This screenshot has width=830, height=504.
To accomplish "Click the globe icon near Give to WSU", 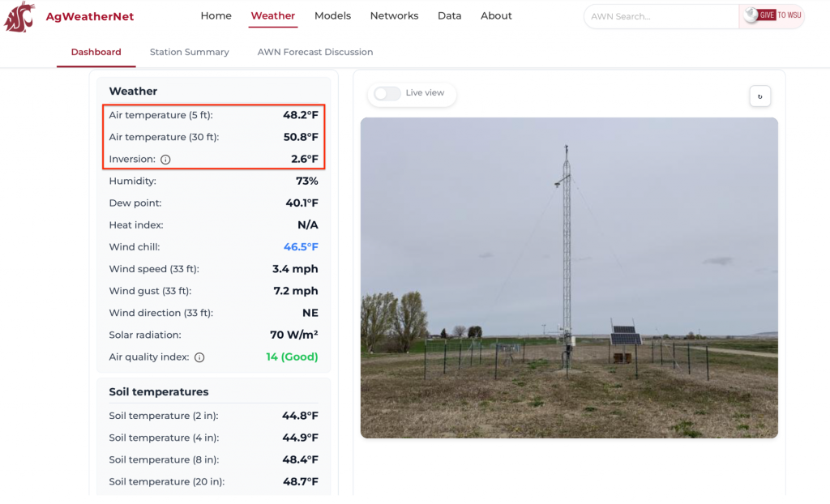I will coord(752,15).
